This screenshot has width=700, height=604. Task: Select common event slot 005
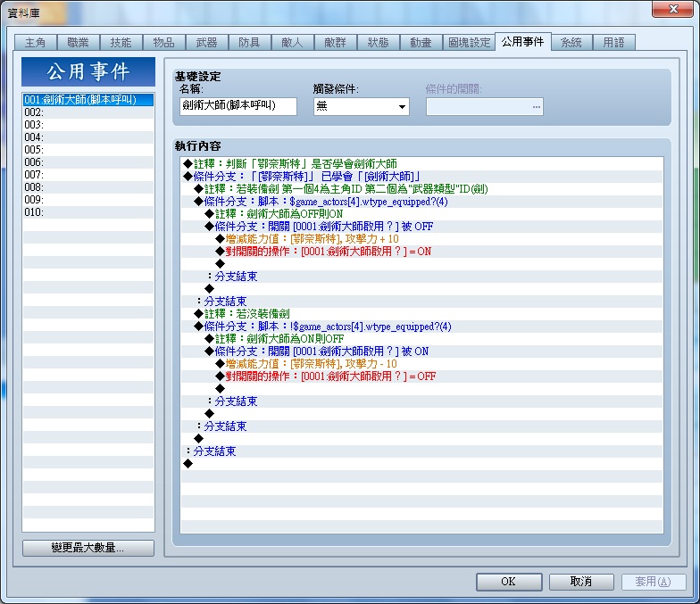tap(87, 150)
